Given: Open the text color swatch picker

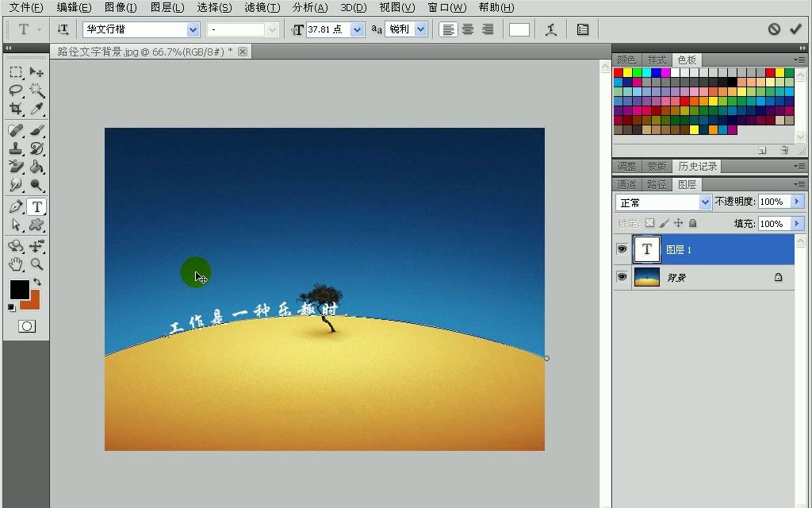Looking at the screenshot, I should click(x=519, y=29).
